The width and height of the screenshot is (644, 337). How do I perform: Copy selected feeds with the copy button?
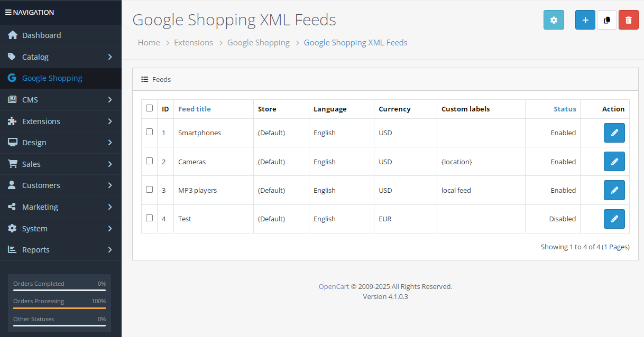(x=607, y=20)
